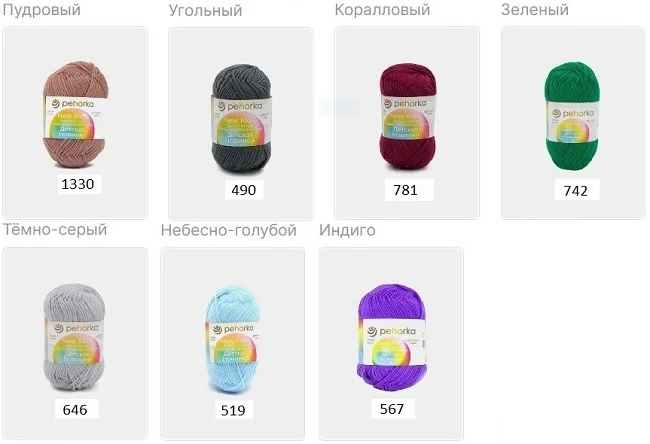Screen dimensions: 650x444
Task: Select the Зеленый green yarn card
Action: pyautogui.click(x=573, y=123)
